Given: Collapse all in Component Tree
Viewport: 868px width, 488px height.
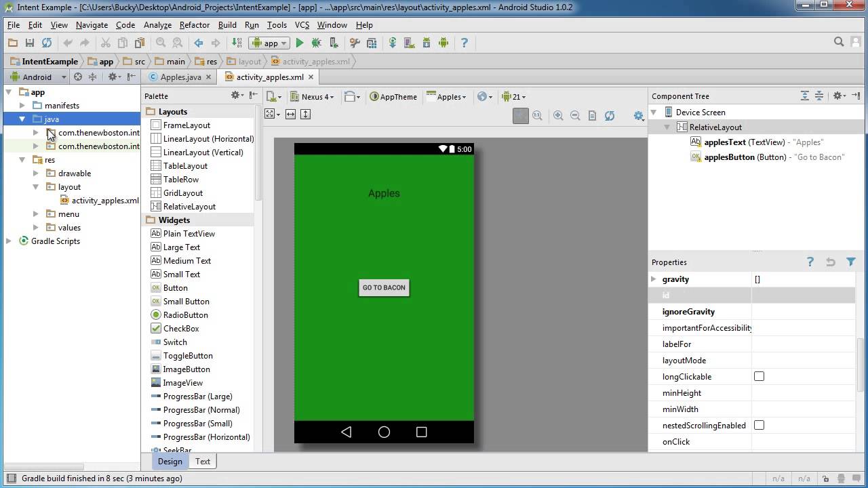Looking at the screenshot, I should pyautogui.click(x=819, y=96).
